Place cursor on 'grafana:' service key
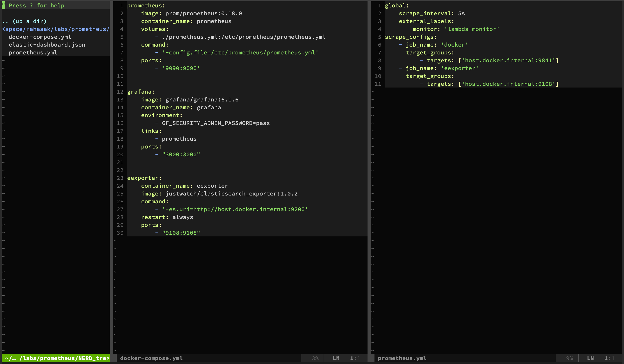 pyautogui.click(x=141, y=92)
